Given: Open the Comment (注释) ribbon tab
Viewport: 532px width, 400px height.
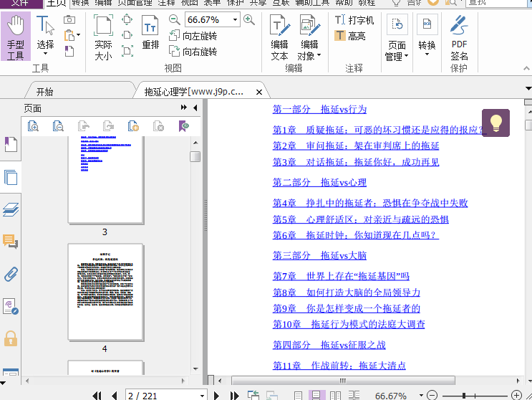Looking at the screenshot, I should [x=166, y=3].
